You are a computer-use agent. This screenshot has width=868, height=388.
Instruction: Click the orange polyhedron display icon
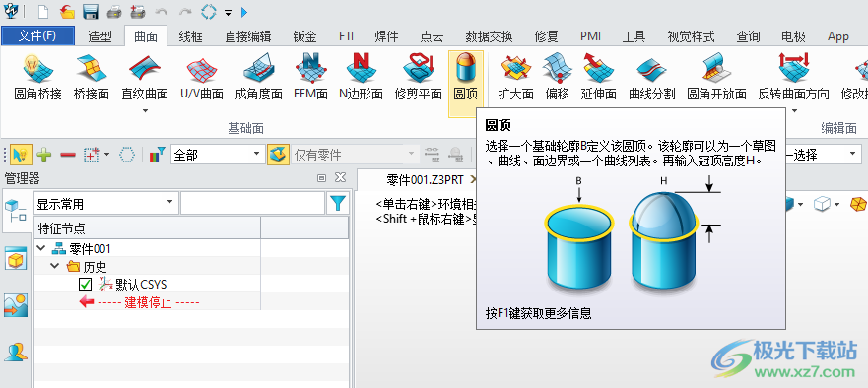tap(858, 204)
